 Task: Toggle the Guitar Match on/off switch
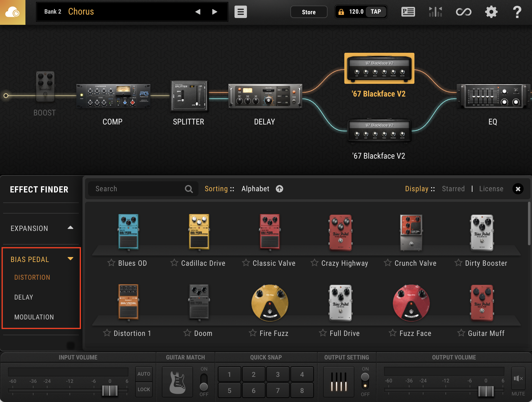pyautogui.click(x=204, y=382)
